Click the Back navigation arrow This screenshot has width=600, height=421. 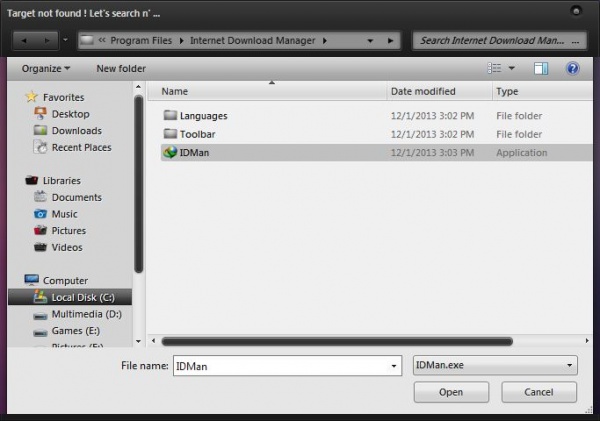point(24,41)
